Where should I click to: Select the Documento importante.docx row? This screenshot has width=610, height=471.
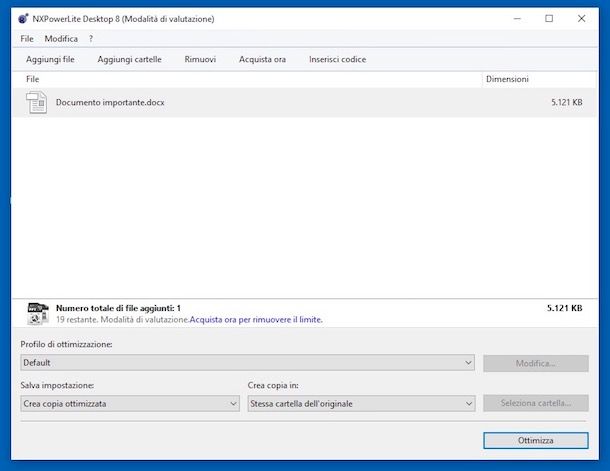305,102
